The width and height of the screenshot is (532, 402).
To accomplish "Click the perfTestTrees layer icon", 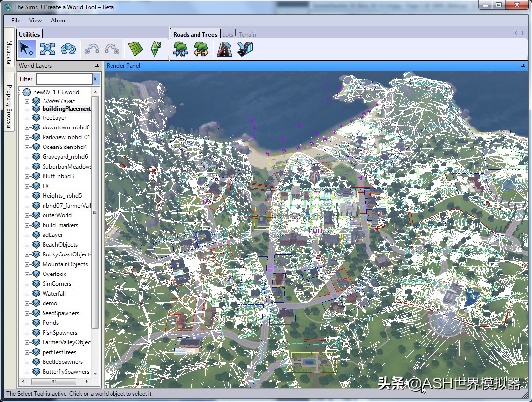I will [36, 352].
